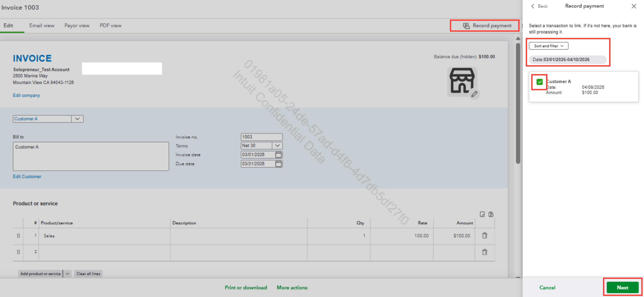Click the Sales product cell

[x=104, y=236]
